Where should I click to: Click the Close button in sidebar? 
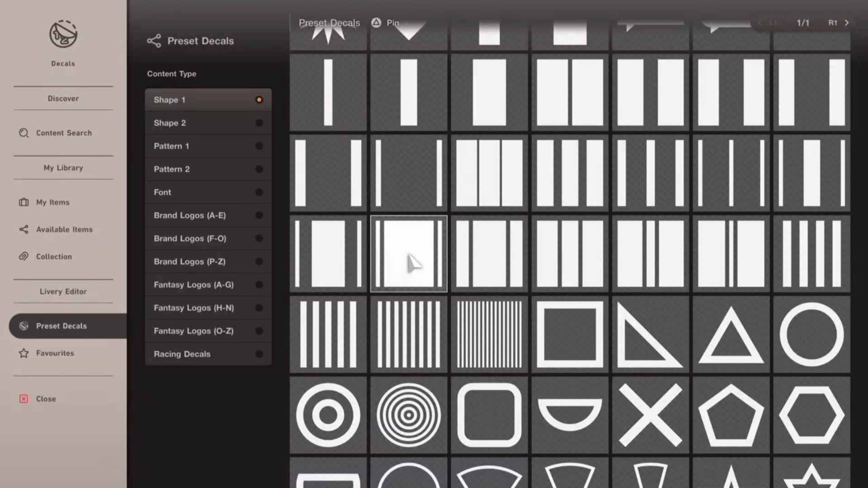[x=46, y=399]
